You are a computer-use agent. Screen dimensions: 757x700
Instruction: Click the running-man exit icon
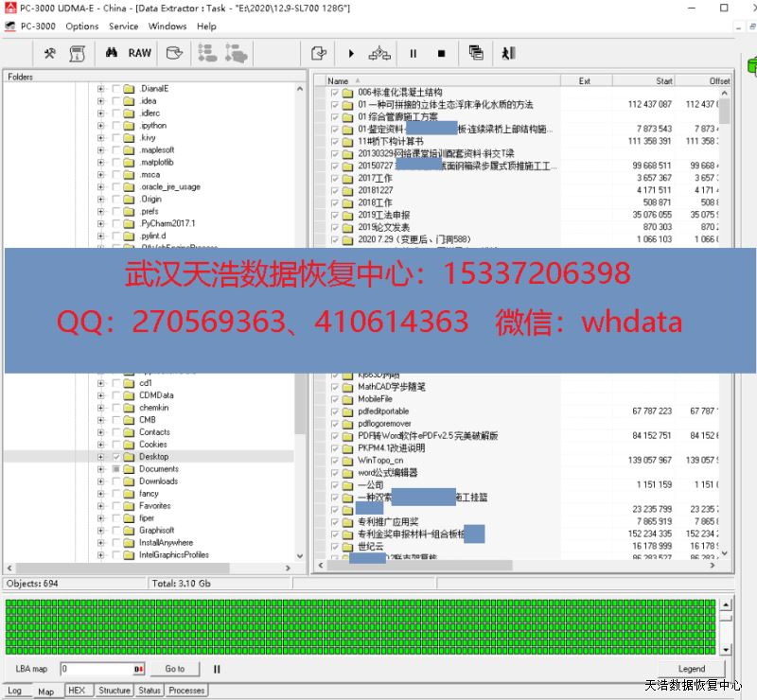point(509,54)
